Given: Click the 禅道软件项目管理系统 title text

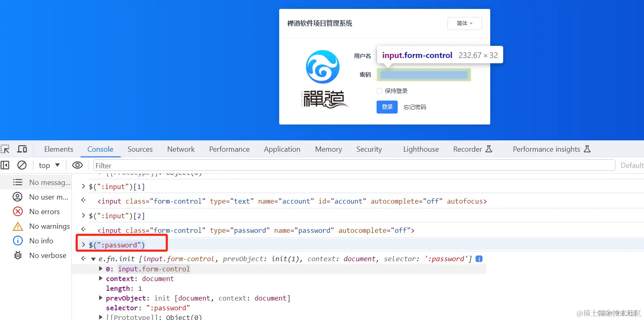Looking at the screenshot, I should coord(320,24).
